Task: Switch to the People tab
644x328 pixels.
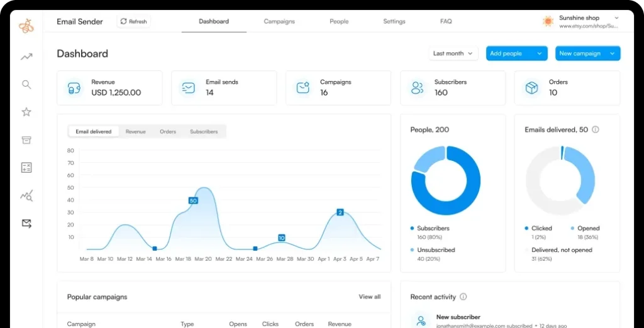Action: [339, 21]
